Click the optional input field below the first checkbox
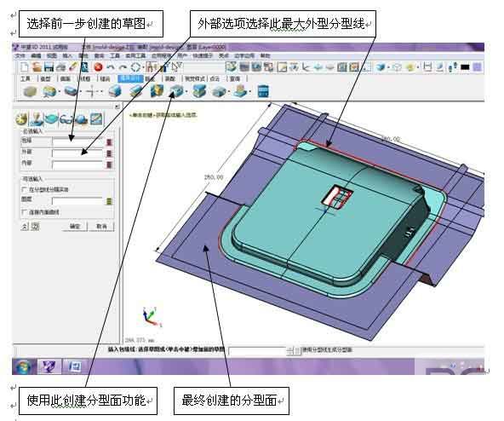The width and height of the screenshot is (504, 421). pos(78,201)
